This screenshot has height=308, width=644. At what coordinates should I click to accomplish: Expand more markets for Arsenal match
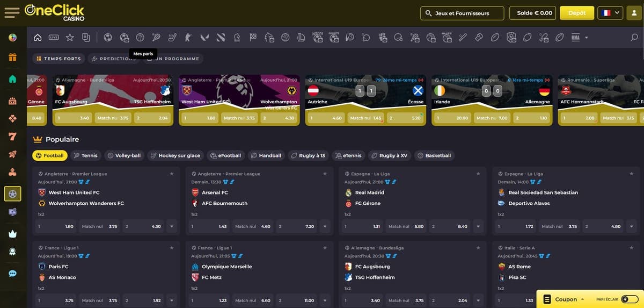(x=325, y=226)
